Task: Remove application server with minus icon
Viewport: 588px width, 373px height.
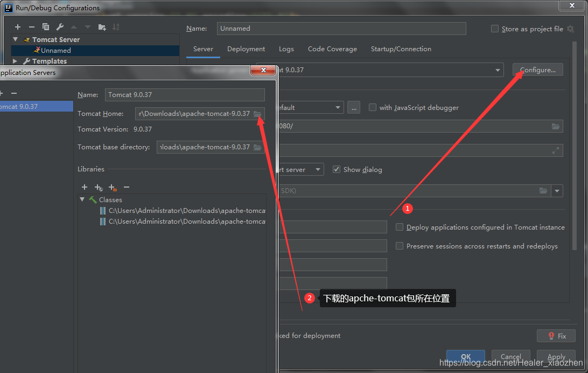Action: coord(14,93)
